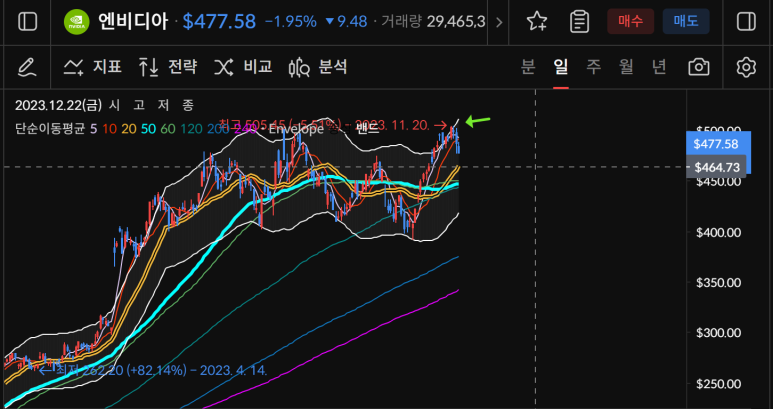Click the $400.00 axis label
Screen dimensions: 773x409
718,232
